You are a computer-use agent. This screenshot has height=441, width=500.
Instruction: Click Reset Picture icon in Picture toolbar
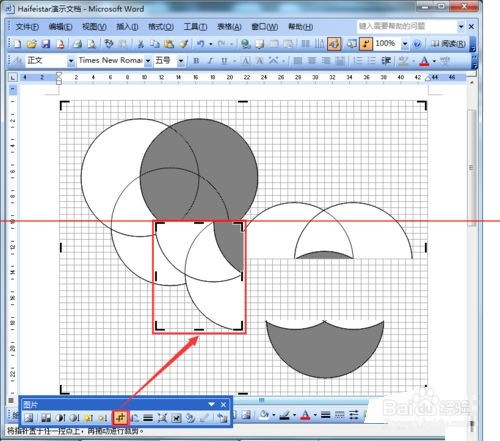222,417
